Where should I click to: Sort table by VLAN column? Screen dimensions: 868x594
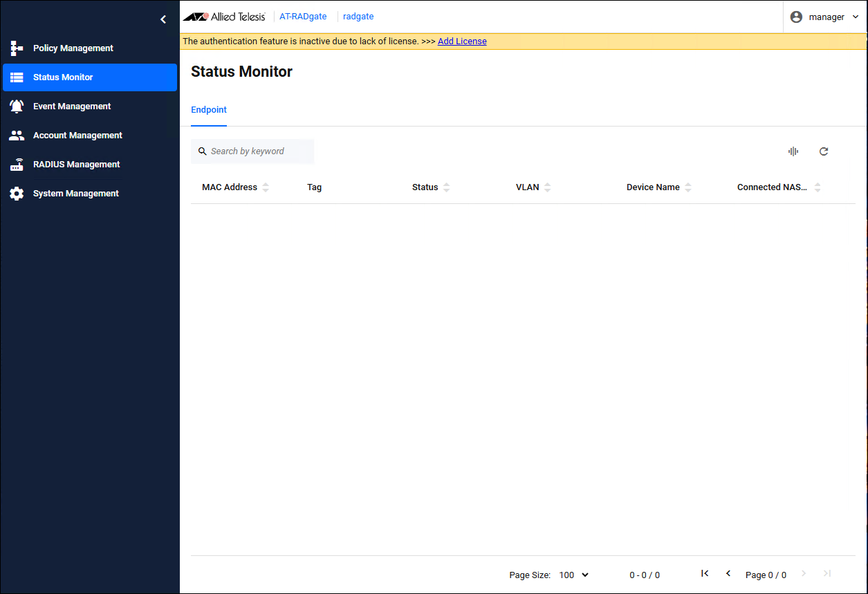click(x=548, y=187)
